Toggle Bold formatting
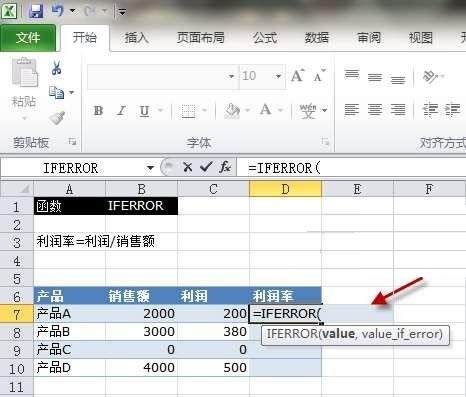 98,110
